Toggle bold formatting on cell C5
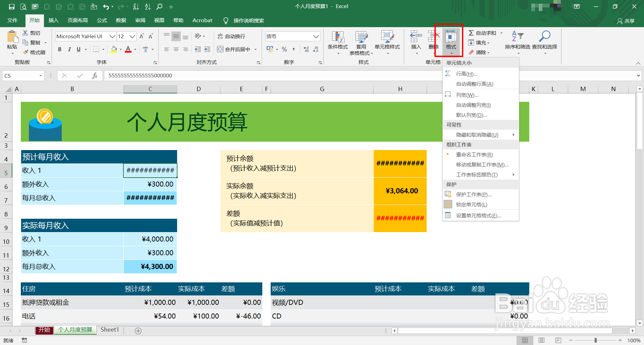The height and width of the screenshot is (345, 644). 60,49
